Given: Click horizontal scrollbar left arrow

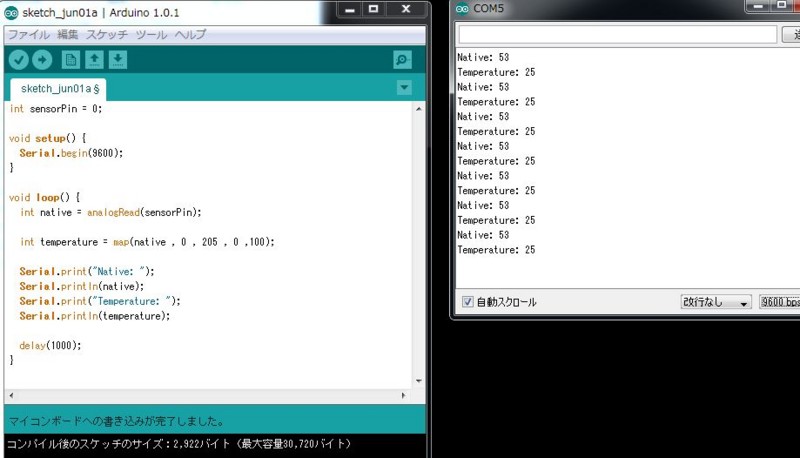Looking at the screenshot, I should pos(11,395).
